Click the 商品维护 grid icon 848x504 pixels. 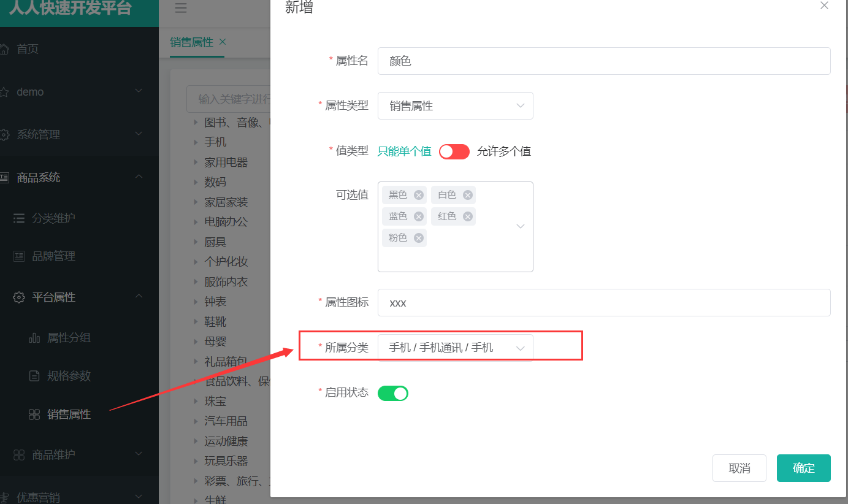click(x=20, y=455)
